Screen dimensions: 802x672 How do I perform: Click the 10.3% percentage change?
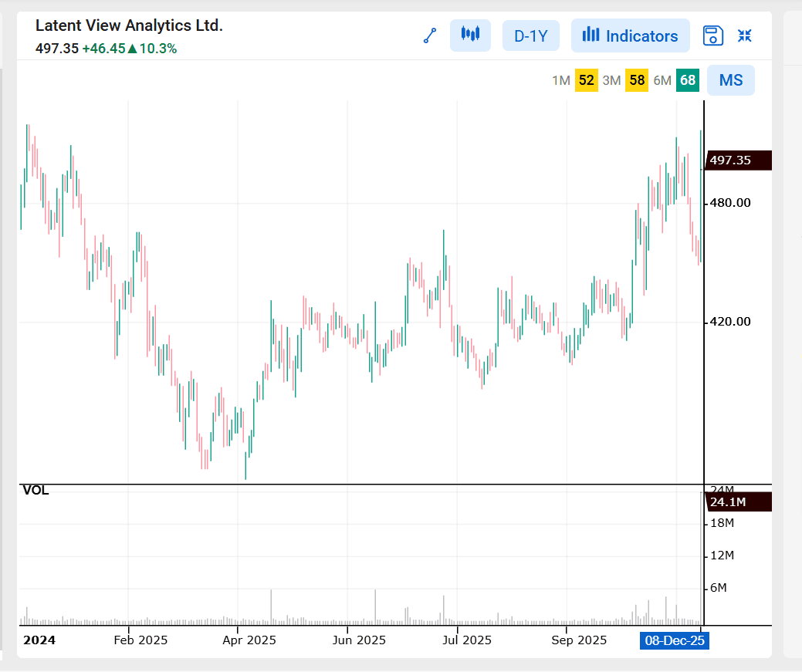158,49
